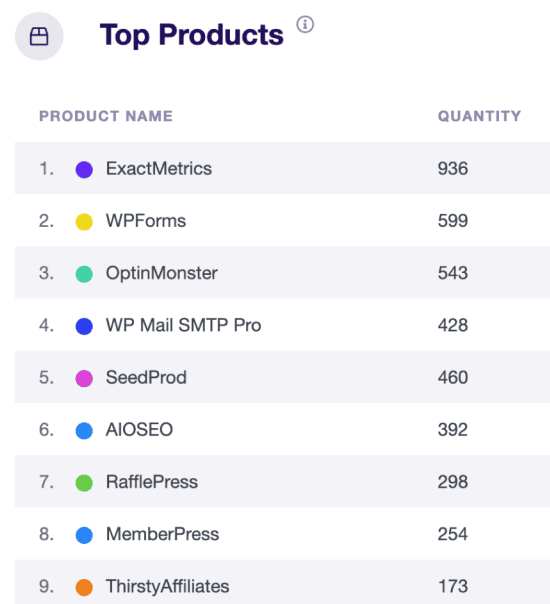Screen dimensions: 550x604
Task: Click the Top Products info icon
Action: [305, 25]
